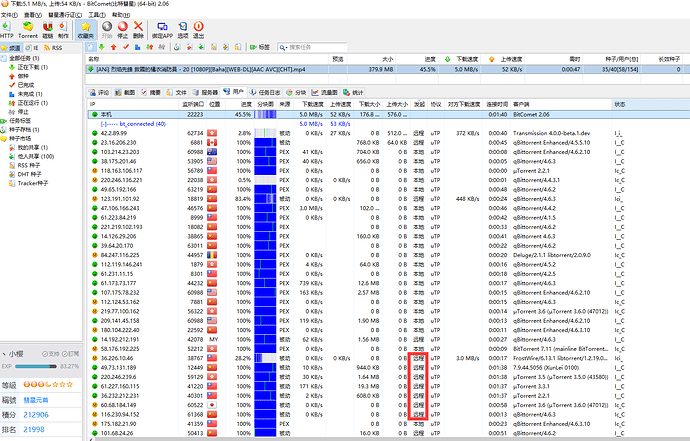Switch to the IE sidebar tab
Screen dimensions: 690x441
pyautogui.click(x=32, y=48)
